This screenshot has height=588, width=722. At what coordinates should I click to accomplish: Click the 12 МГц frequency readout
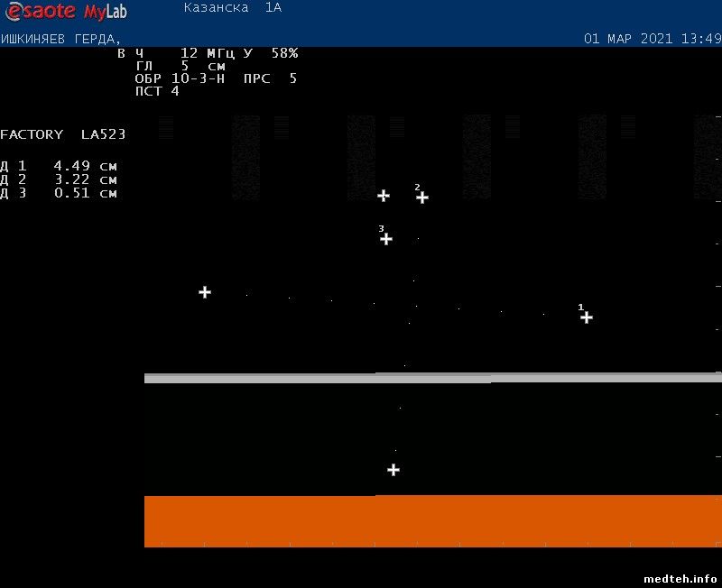click(207, 53)
